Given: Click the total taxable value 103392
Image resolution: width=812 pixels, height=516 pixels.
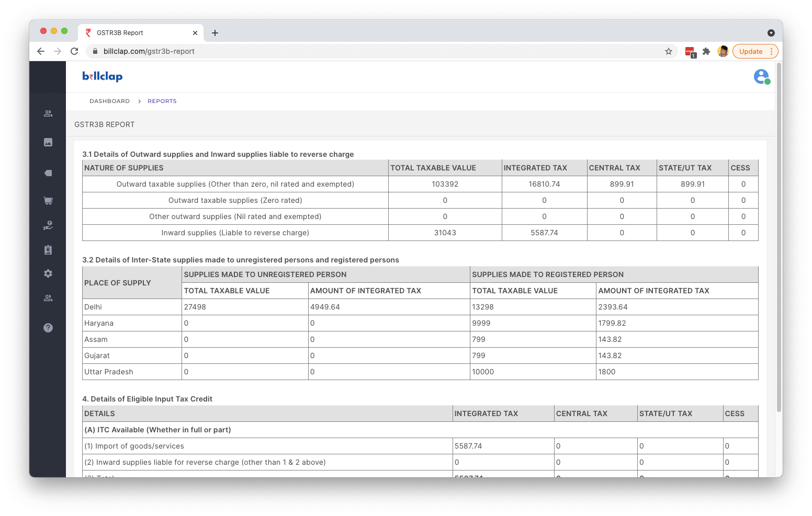Looking at the screenshot, I should [445, 184].
